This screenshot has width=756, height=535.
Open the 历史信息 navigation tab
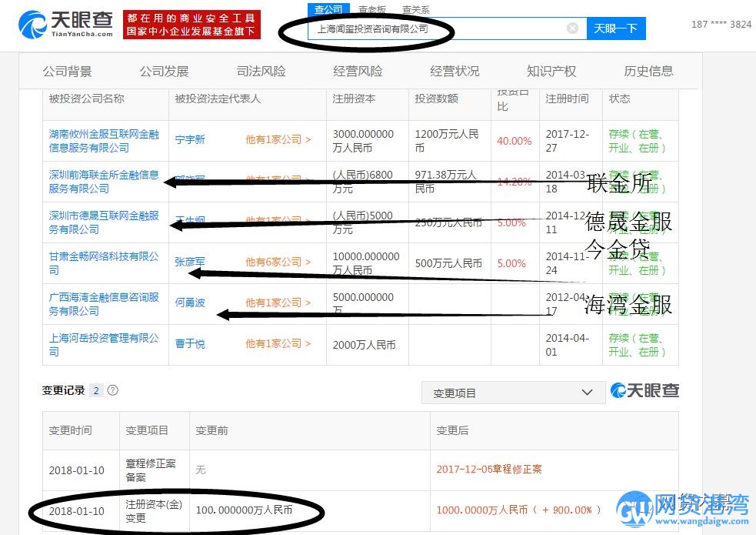point(648,71)
